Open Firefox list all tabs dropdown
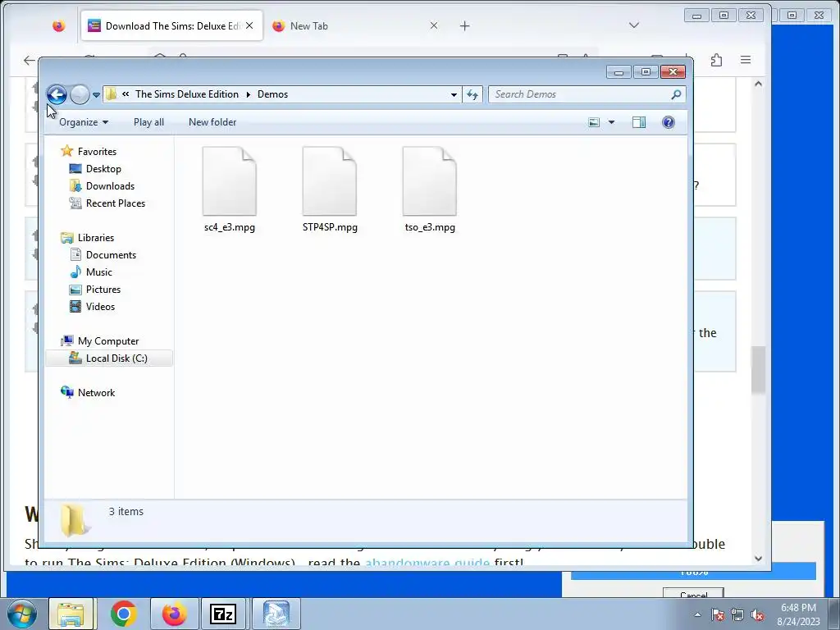The width and height of the screenshot is (840, 630). click(x=634, y=25)
